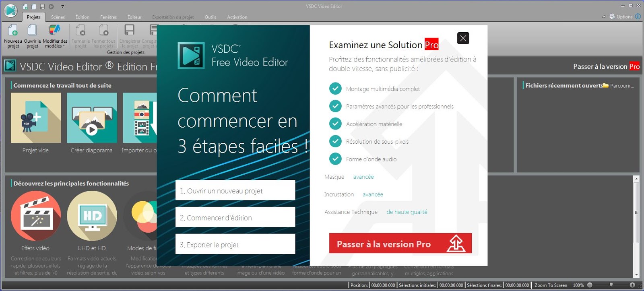Click the Découvrez les principales fonctionnalités heading
The width and height of the screenshot is (644, 291).
71,184
